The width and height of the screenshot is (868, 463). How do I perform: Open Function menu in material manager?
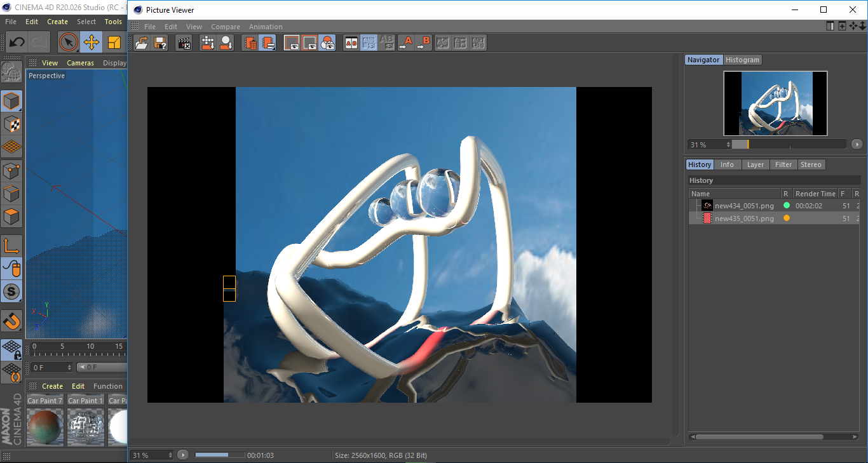108,386
